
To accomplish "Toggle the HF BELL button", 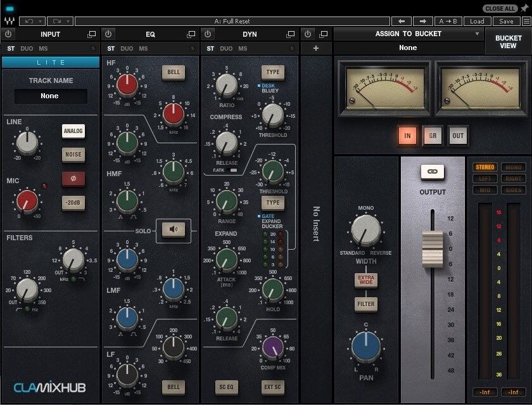I will [174, 72].
